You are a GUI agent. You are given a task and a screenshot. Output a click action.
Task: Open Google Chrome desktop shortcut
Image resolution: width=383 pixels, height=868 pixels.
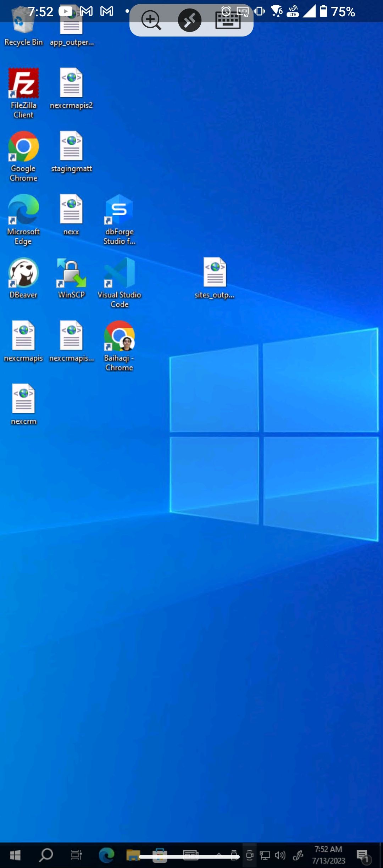coord(23,156)
